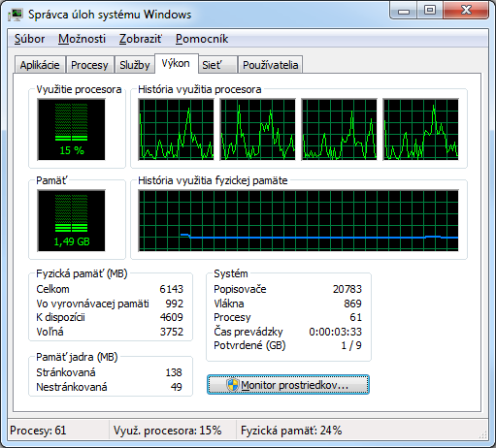Click the fourth CPU core history graph
The width and height of the screenshot is (496, 448).
point(420,130)
